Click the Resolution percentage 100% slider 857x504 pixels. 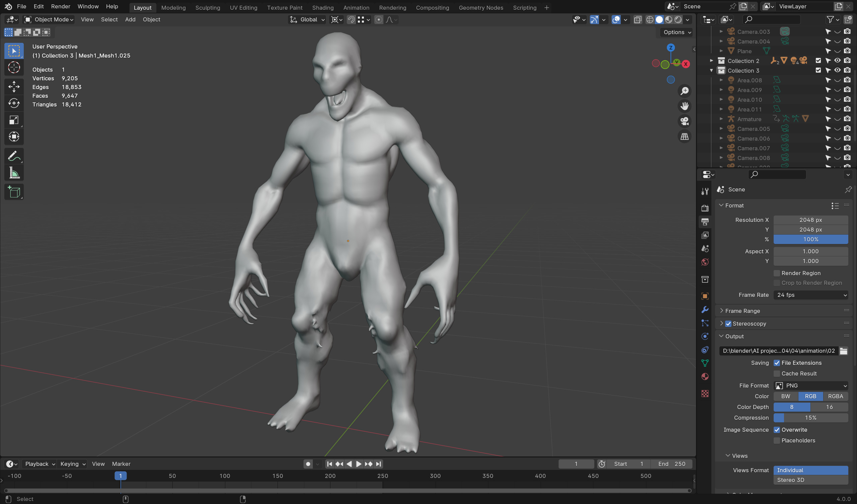[x=811, y=239]
